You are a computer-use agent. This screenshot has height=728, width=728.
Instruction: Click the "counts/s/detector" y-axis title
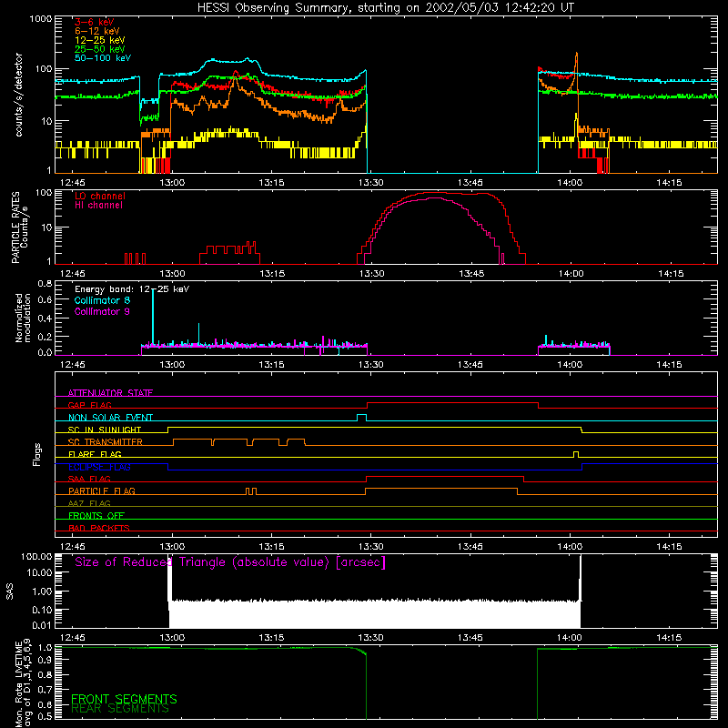[x=18, y=95]
